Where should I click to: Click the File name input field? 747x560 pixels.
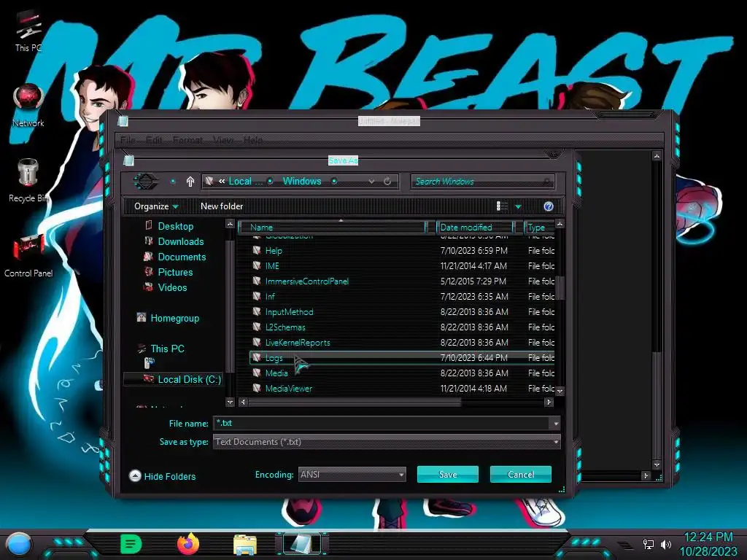tap(382, 423)
